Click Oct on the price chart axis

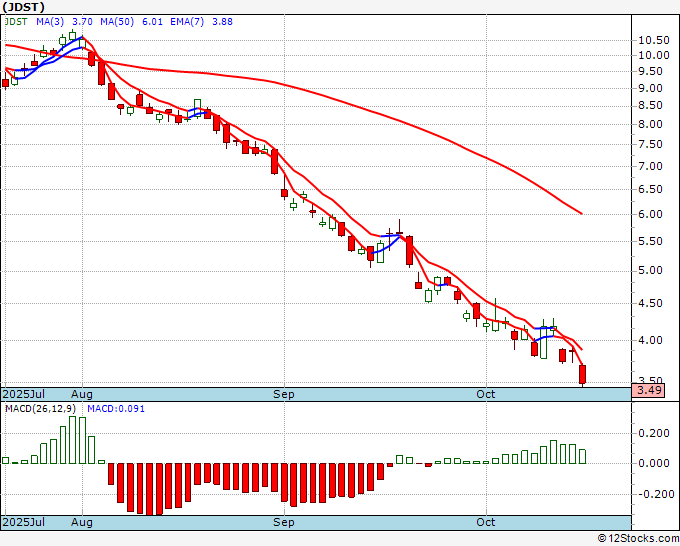coord(486,394)
